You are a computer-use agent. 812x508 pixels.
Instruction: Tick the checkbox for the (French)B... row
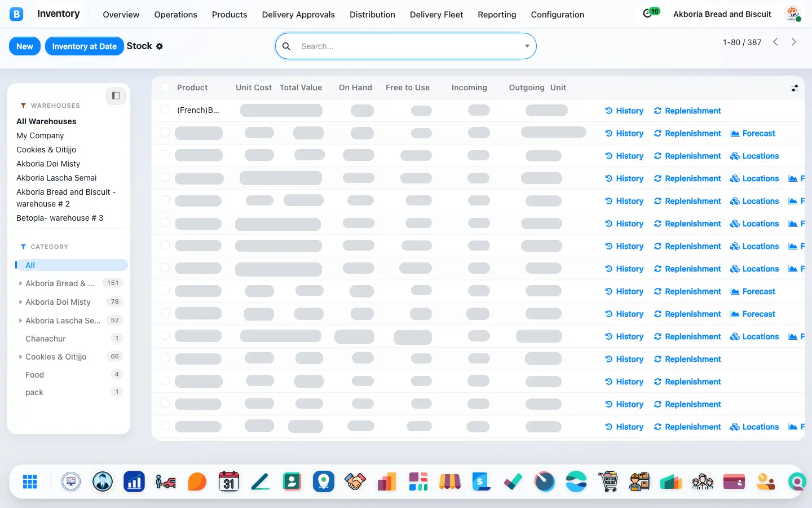(165, 110)
